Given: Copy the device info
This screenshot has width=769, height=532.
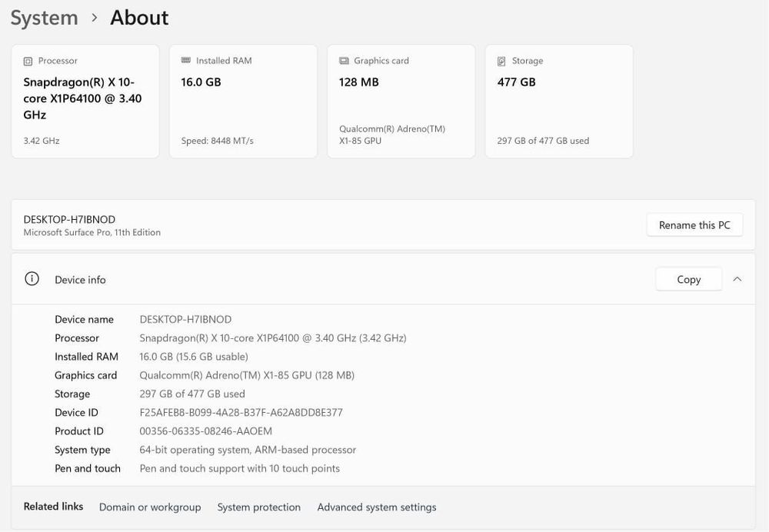Looking at the screenshot, I should pyautogui.click(x=688, y=279).
